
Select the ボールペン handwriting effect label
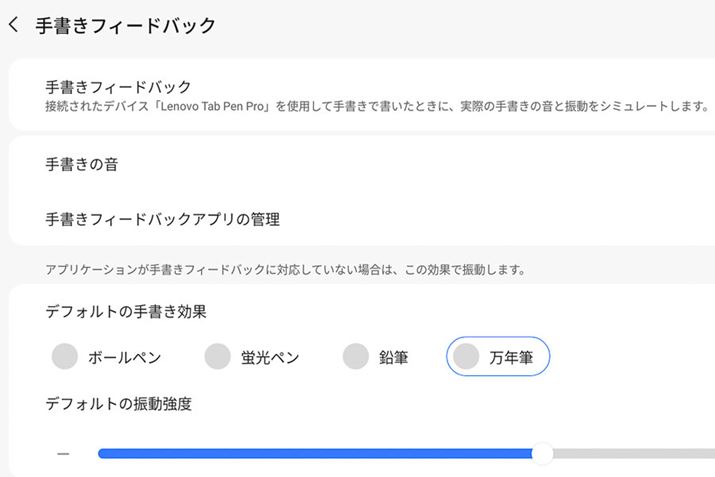click(x=124, y=357)
